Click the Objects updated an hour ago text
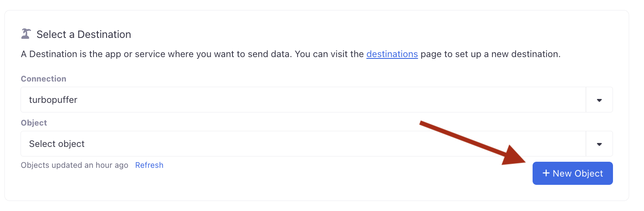This screenshot has height=211, width=644. (74, 165)
